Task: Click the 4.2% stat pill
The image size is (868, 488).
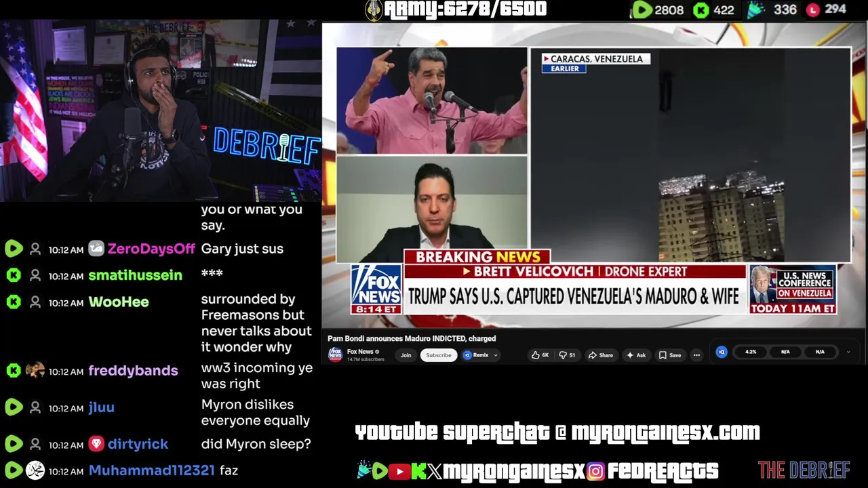Action: pyautogui.click(x=751, y=352)
